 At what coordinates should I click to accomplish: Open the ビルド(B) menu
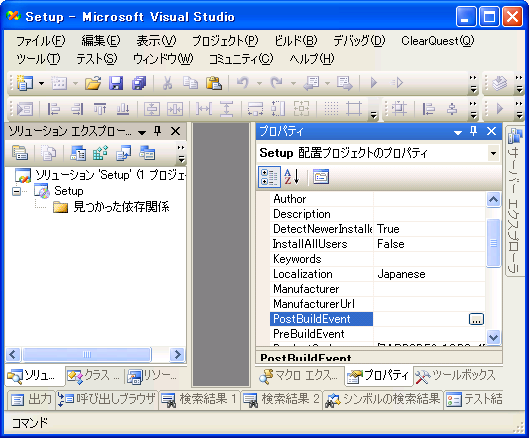(x=296, y=41)
